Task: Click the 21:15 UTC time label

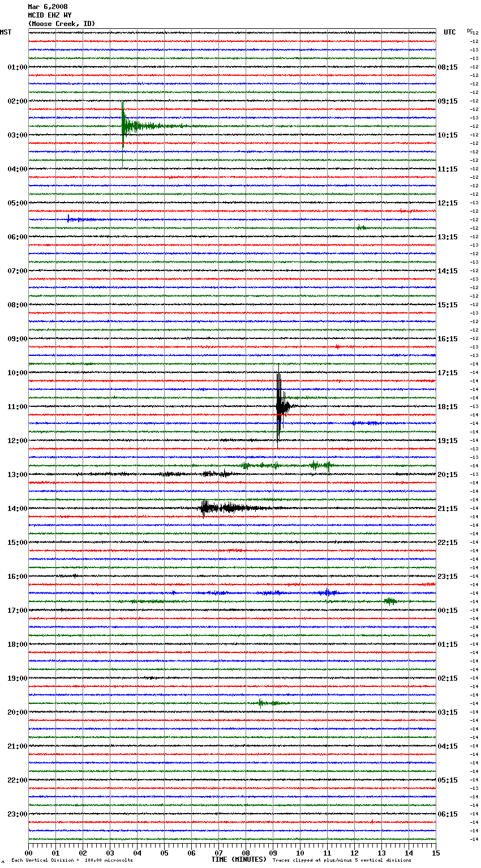Action: tap(448, 509)
